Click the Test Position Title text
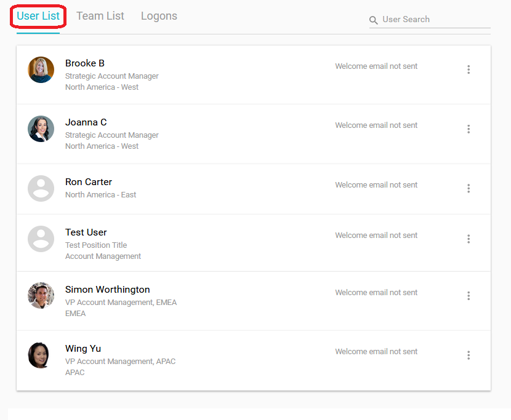 [96, 245]
